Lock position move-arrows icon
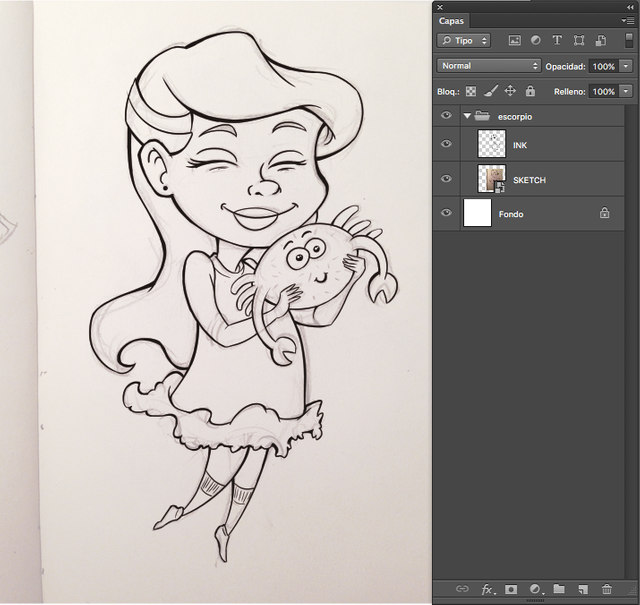The image size is (640, 605). [510, 91]
